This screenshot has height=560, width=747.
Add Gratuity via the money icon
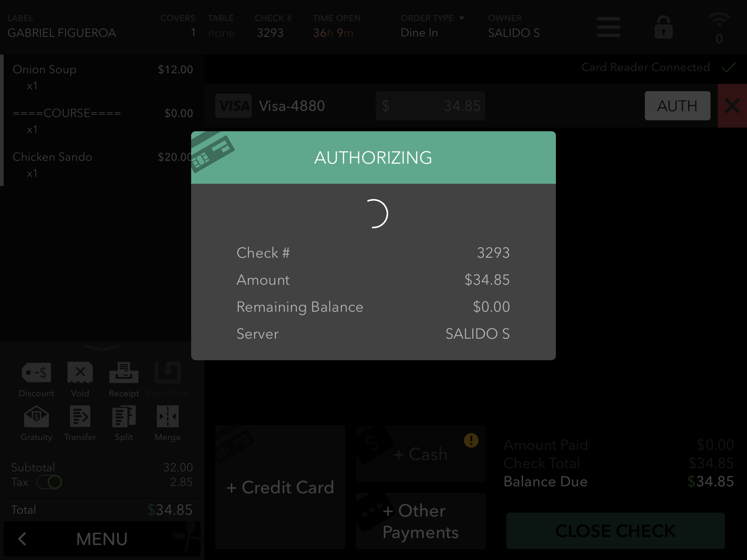coord(36,416)
